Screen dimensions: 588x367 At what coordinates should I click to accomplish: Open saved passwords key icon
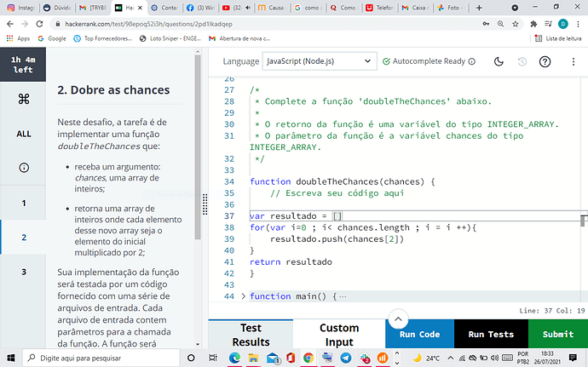pyautogui.click(x=486, y=24)
